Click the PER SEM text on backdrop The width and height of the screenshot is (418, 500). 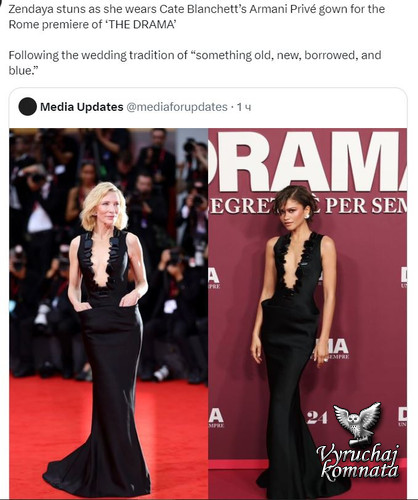click(366, 205)
